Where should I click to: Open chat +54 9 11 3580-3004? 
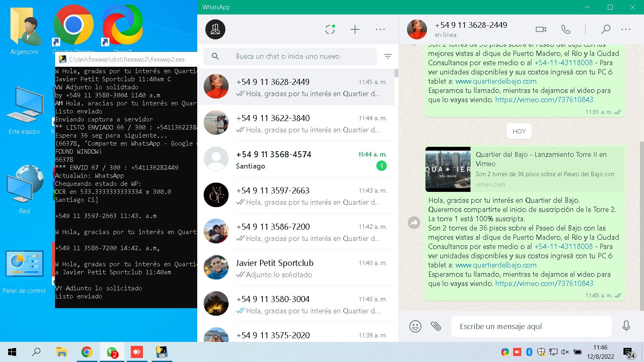(x=296, y=304)
